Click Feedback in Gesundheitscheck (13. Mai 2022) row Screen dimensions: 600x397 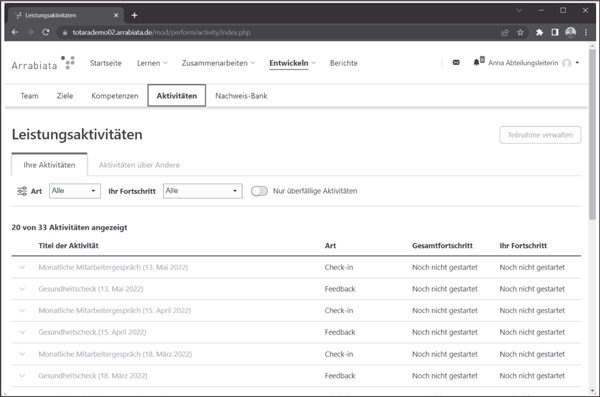click(x=340, y=289)
